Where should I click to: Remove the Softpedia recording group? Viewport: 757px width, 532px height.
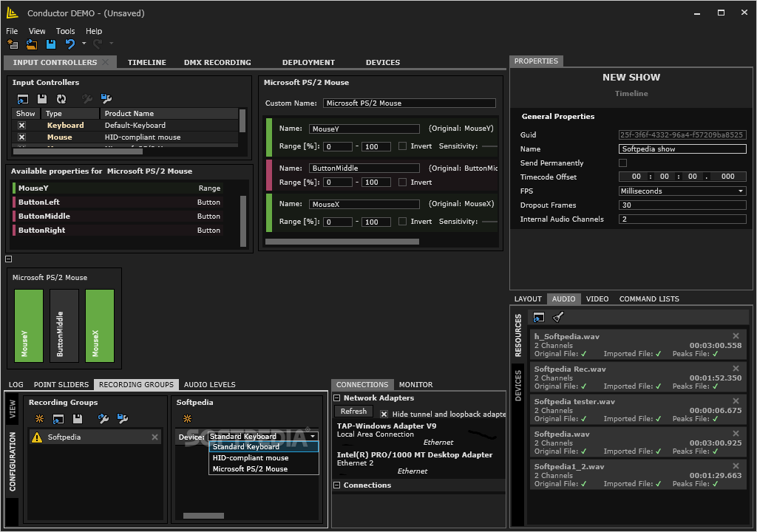[155, 437]
